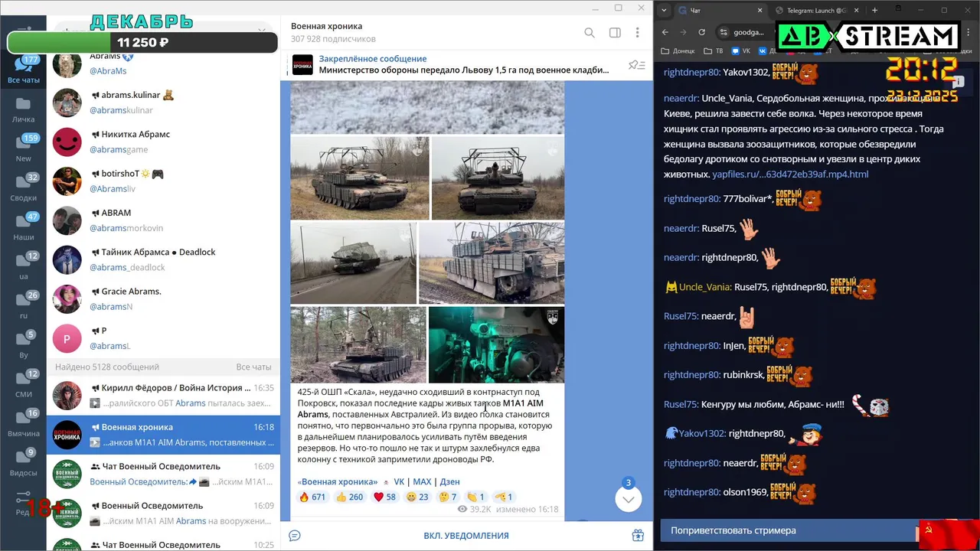The image size is (980, 551).
Task: Toggle the clapping reaction with 1
Action: point(475,497)
